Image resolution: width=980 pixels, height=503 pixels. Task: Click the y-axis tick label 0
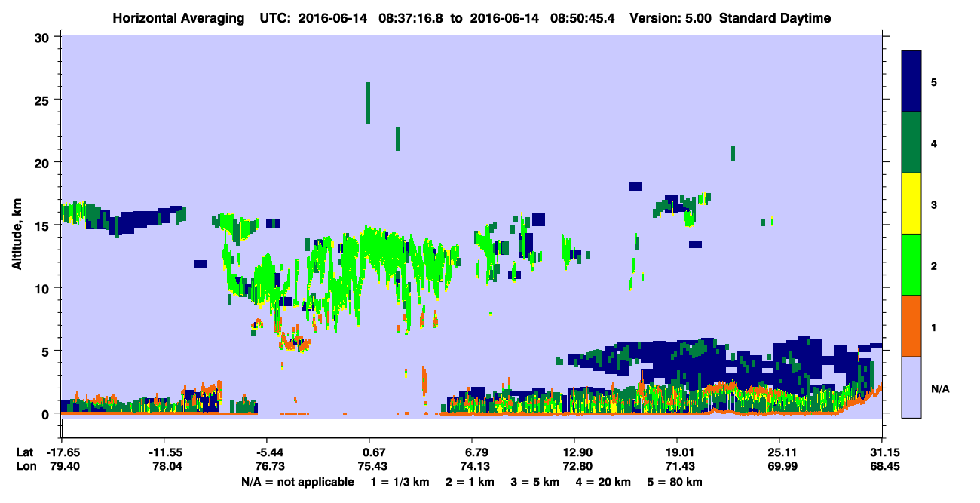click(47, 414)
